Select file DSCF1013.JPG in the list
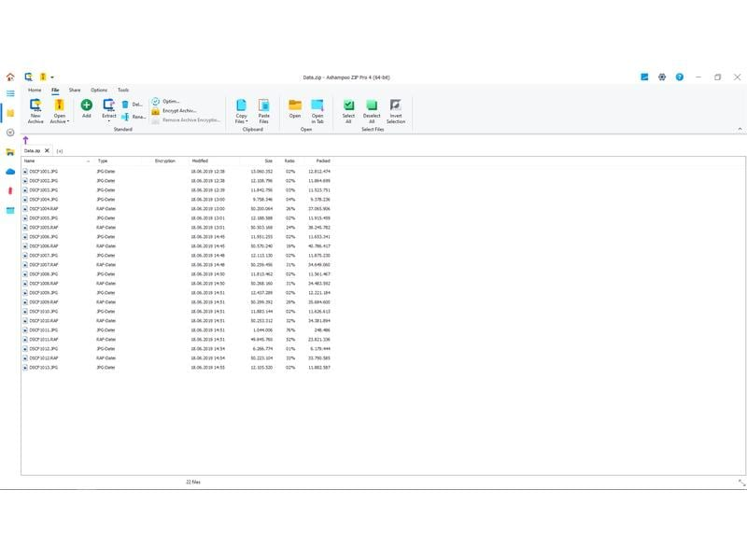 coord(43,368)
